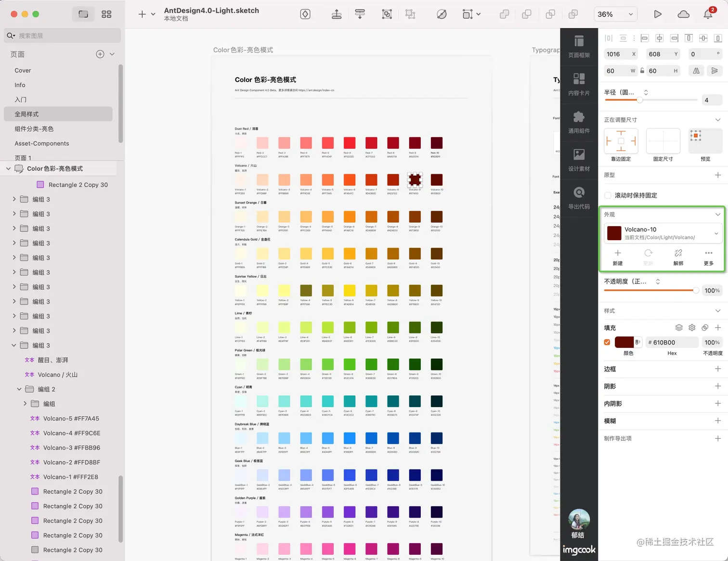
Task: Send selection backward with toolbar icon
Action: [360, 14]
